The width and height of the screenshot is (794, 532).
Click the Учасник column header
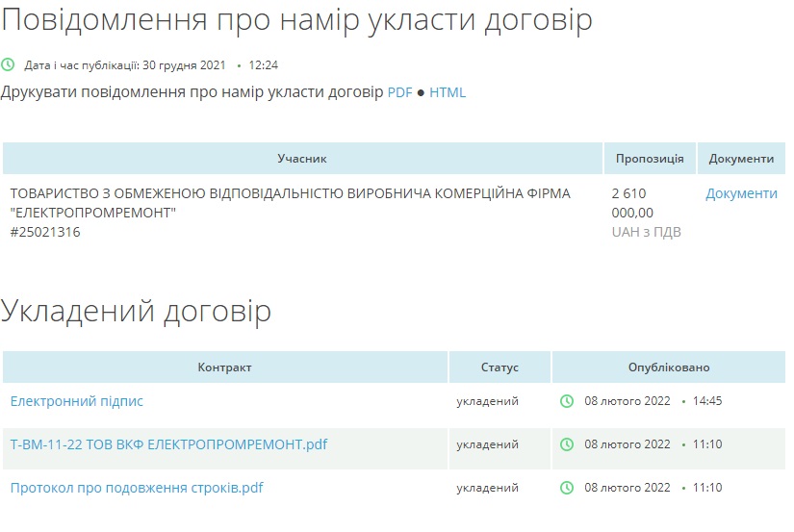point(302,159)
